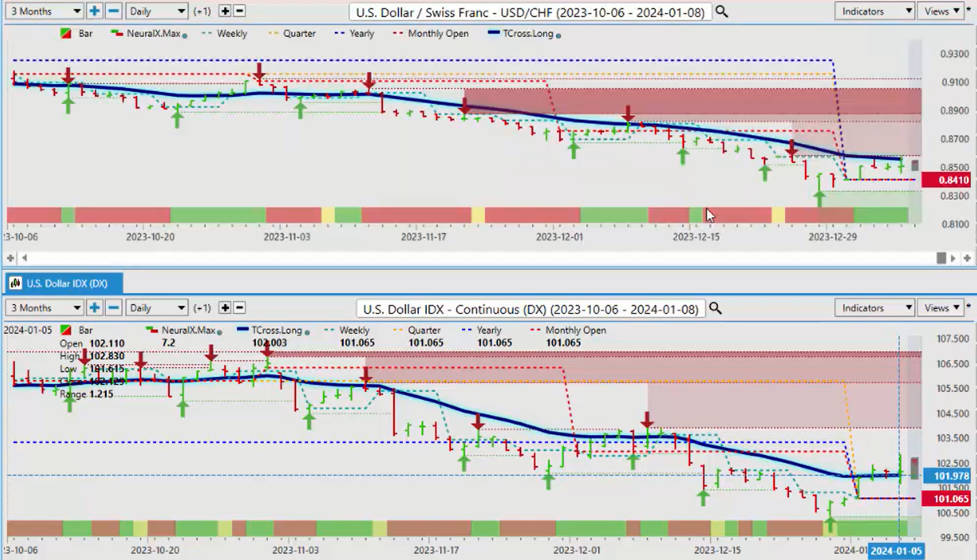Viewport: 977px width, 560px height.
Task: Click the Weekly value 101.065 in Dollar IDX legend
Action: pyautogui.click(x=357, y=342)
